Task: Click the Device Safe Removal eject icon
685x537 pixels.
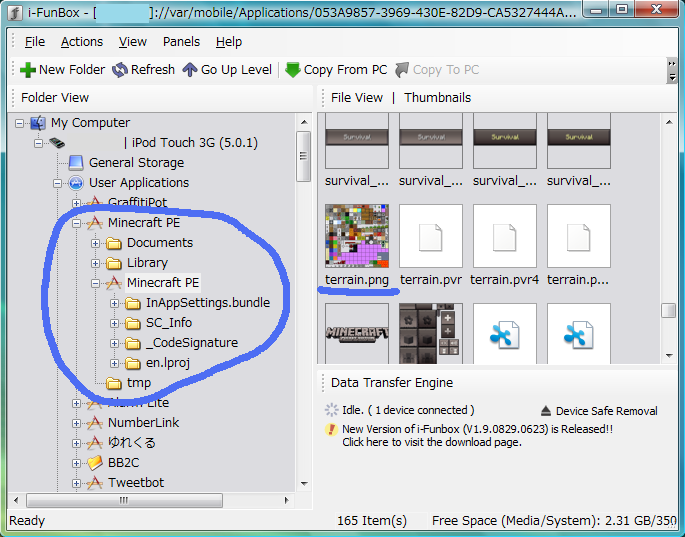Action: (x=546, y=411)
